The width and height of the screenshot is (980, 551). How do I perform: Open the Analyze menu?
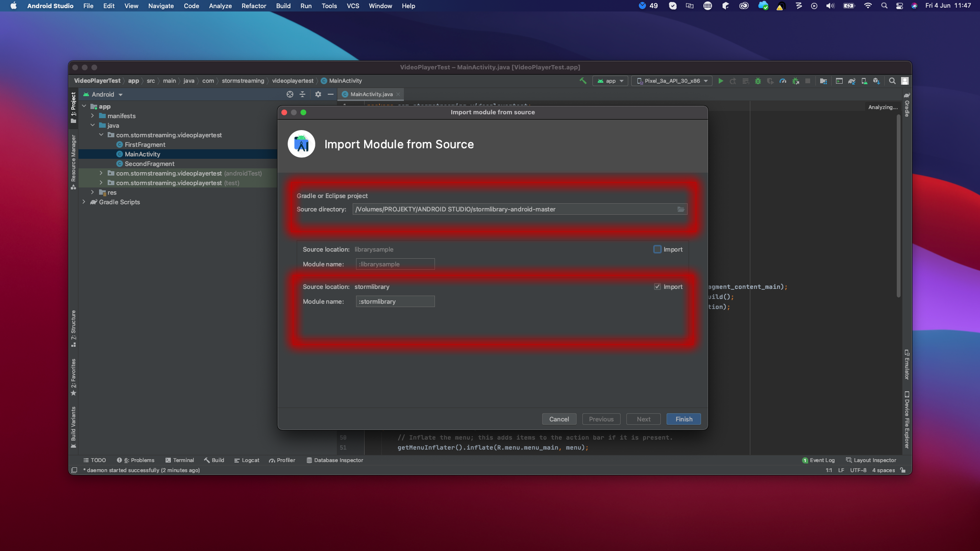(x=220, y=6)
